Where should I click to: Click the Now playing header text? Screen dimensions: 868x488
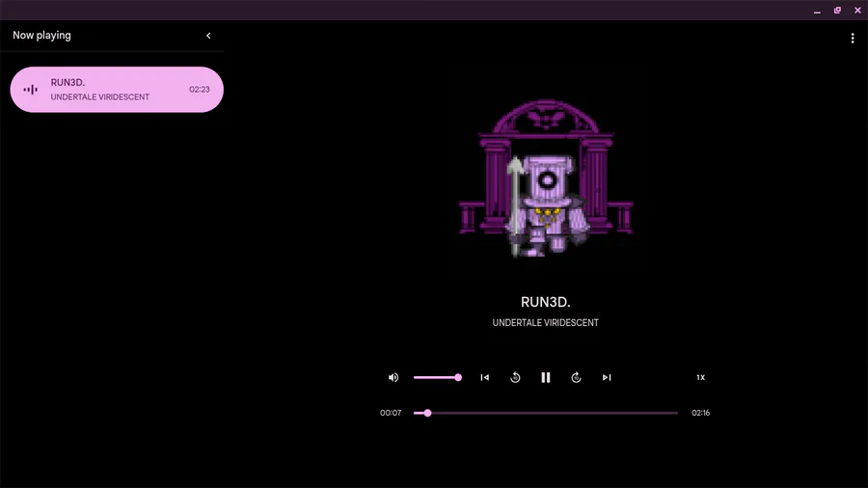[x=41, y=35]
